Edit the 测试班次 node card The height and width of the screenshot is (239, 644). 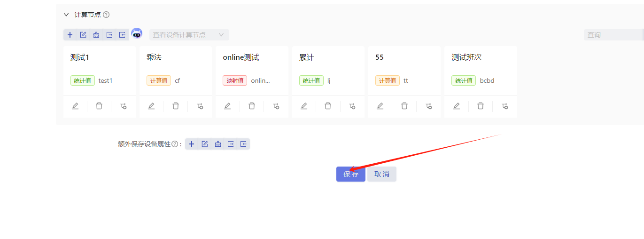[x=457, y=106]
